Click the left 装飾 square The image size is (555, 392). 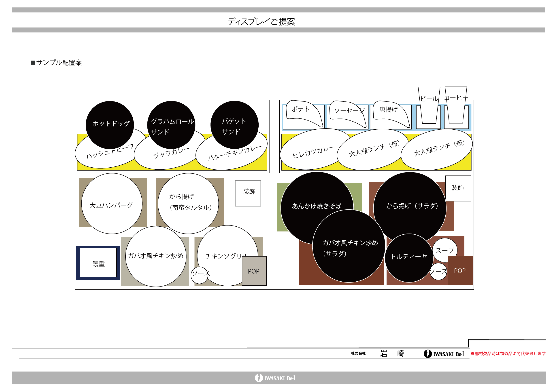point(248,193)
